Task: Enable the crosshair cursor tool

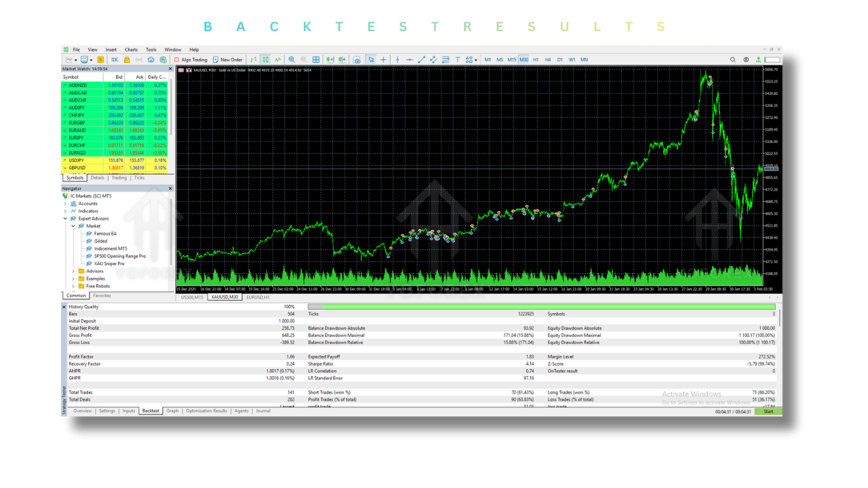Action: tap(383, 59)
